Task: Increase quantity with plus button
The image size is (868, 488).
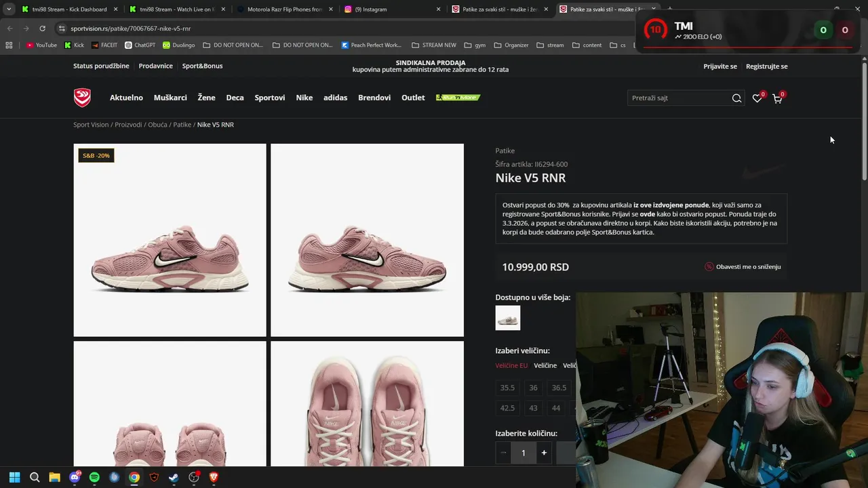Action: (544, 453)
